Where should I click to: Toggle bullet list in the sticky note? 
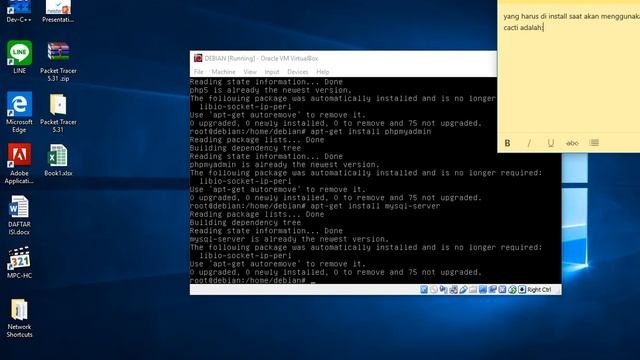coord(594,143)
